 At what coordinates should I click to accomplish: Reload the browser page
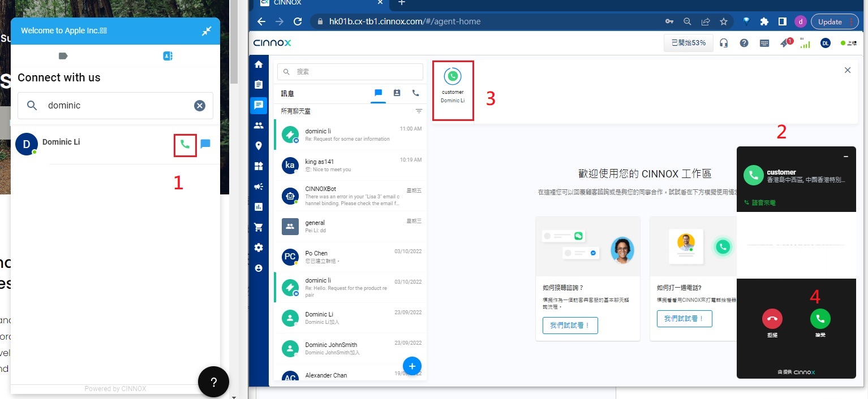coord(297,21)
